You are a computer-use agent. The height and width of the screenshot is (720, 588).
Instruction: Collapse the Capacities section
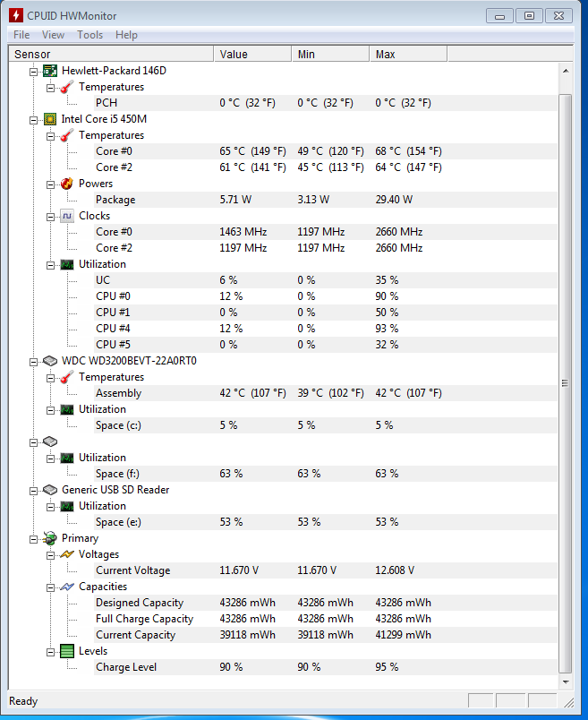(50, 587)
